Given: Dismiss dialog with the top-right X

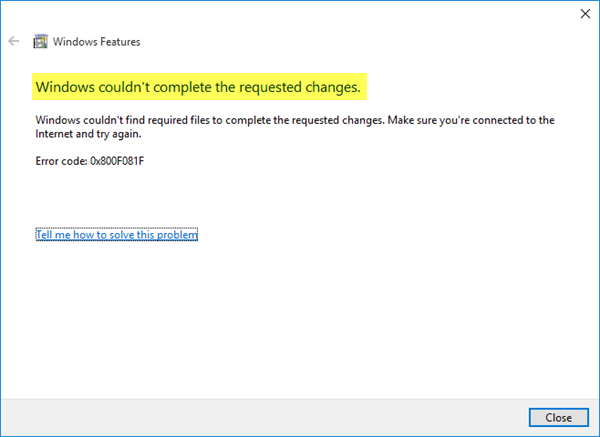Looking at the screenshot, I should [x=584, y=14].
